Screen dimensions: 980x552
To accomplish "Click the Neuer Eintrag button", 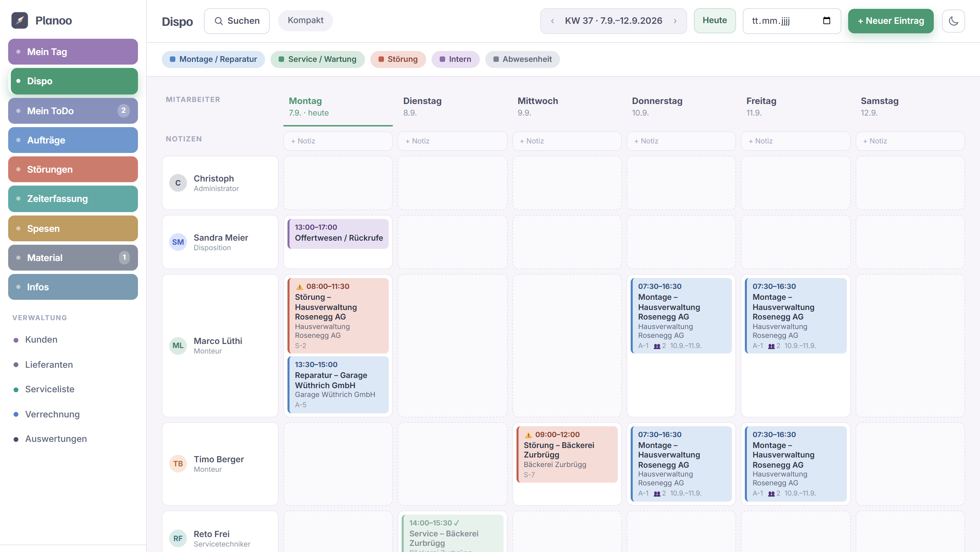I will (x=890, y=21).
